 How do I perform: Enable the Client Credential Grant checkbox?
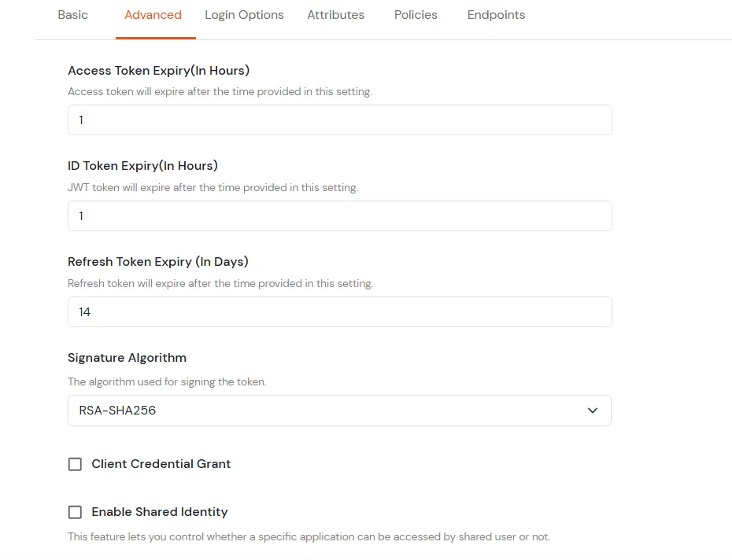(75, 464)
